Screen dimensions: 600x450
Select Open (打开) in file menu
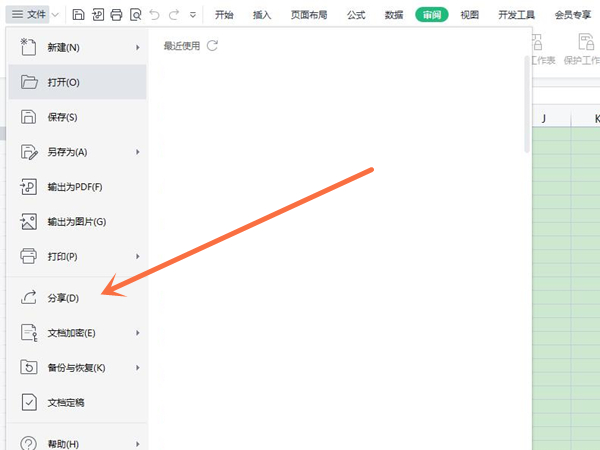coord(62,82)
